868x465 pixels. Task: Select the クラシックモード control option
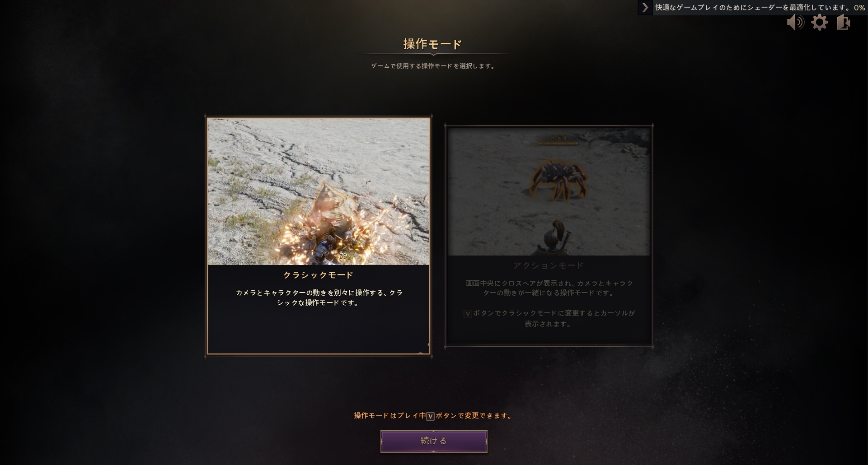tap(319, 236)
